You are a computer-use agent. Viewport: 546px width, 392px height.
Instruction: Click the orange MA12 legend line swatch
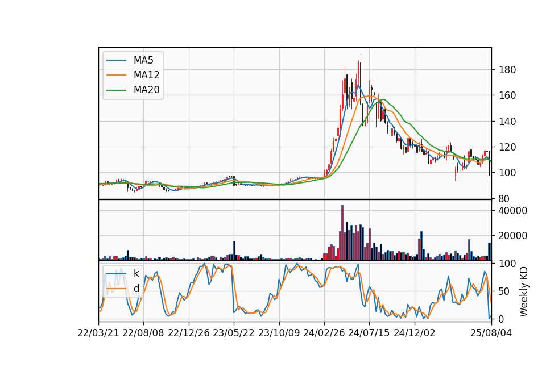116,75
